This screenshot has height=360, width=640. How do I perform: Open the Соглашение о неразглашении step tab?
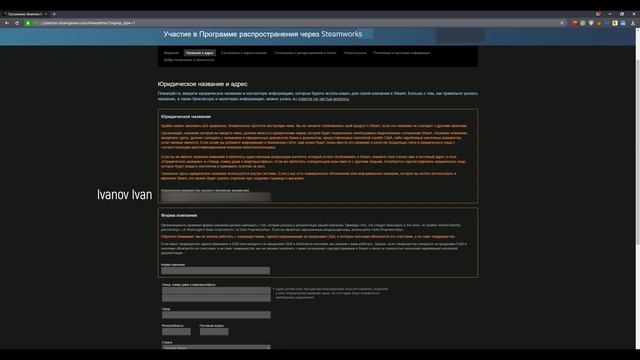[244, 53]
